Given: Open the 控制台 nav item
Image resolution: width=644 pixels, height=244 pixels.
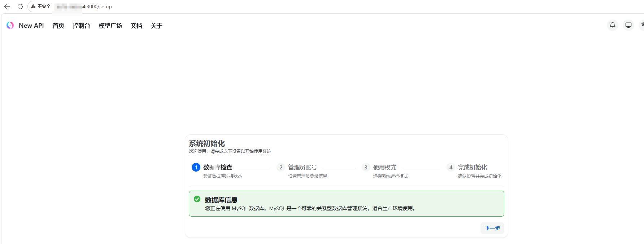Looking at the screenshot, I should click(81, 26).
